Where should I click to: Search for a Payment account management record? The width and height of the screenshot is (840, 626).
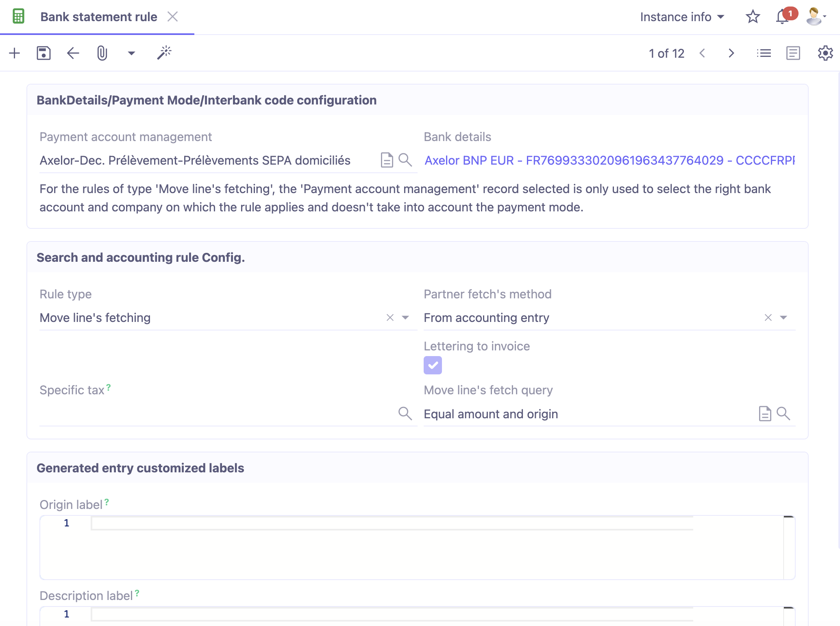click(x=405, y=160)
